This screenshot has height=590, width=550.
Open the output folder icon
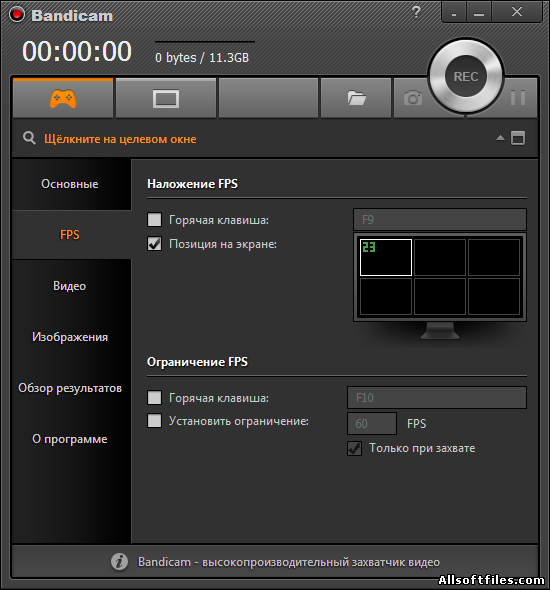click(x=356, y=98)
